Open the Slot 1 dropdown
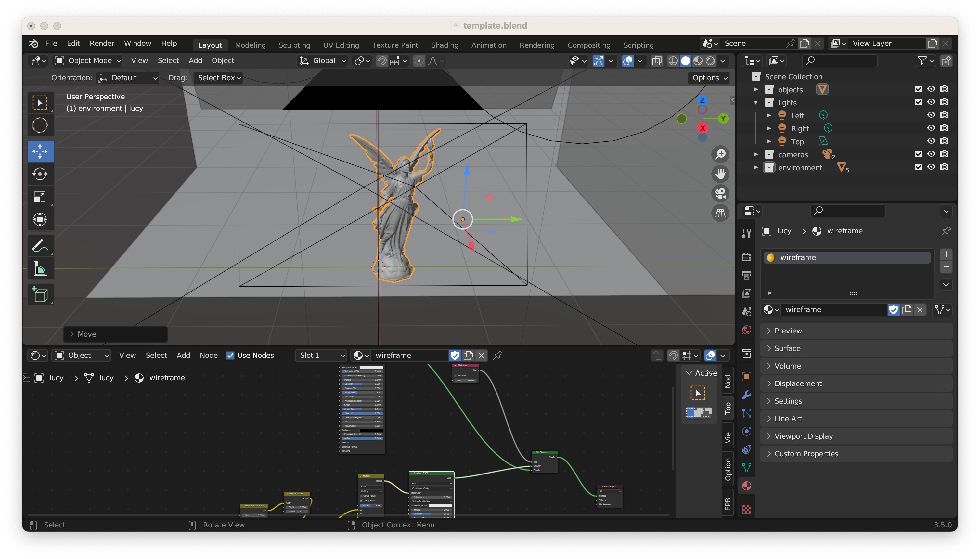Image resolution: width=980 pixels, height=559 pixels. pos(321,356)
